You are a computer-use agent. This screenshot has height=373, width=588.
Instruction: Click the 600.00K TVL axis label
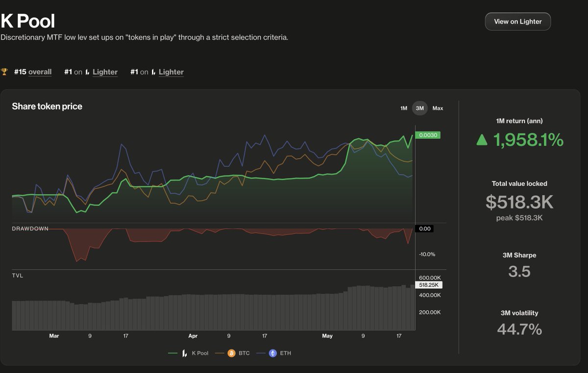pyautogui.click(x=431, y=277)
